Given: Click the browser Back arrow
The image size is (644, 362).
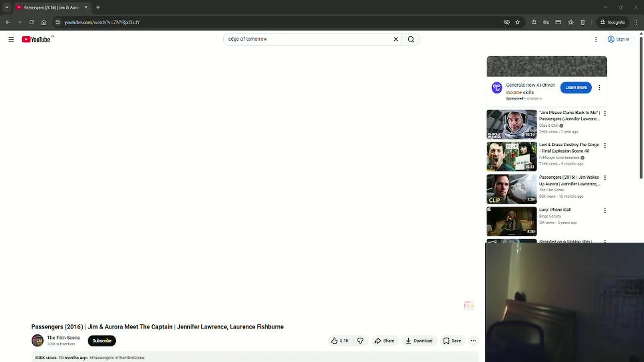Looking at the screenshot, I should tap(8, 22).
